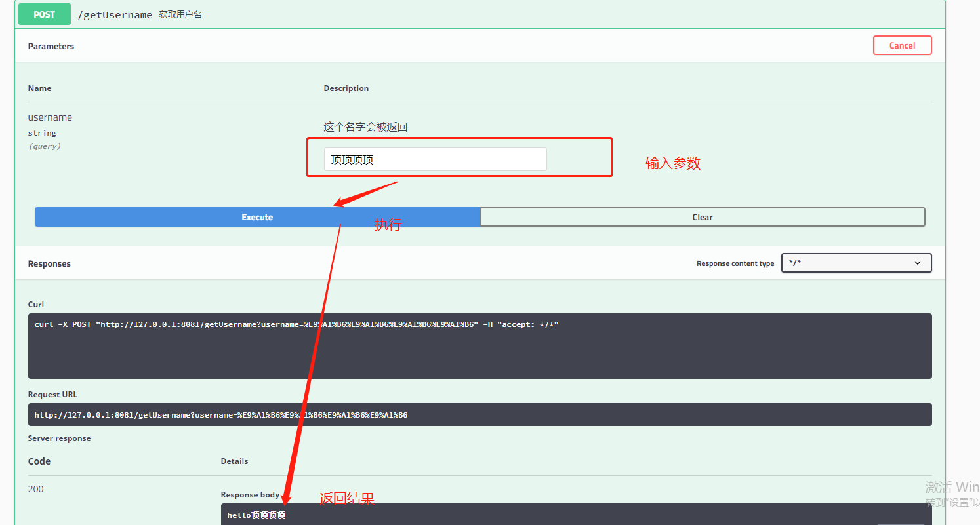Open the Response content type dropdown
The width and height of the screenshot is (980, 525).
pyautogui.click(x=856, y=263)
